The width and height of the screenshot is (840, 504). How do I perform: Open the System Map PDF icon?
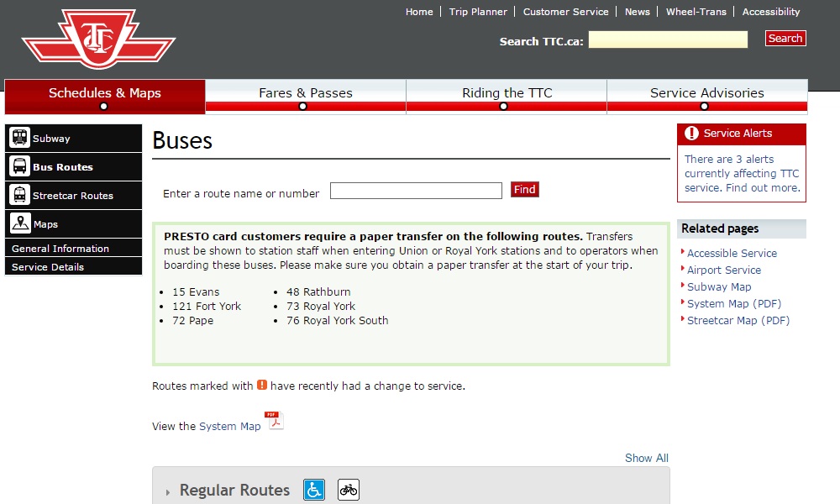(275, 421)
